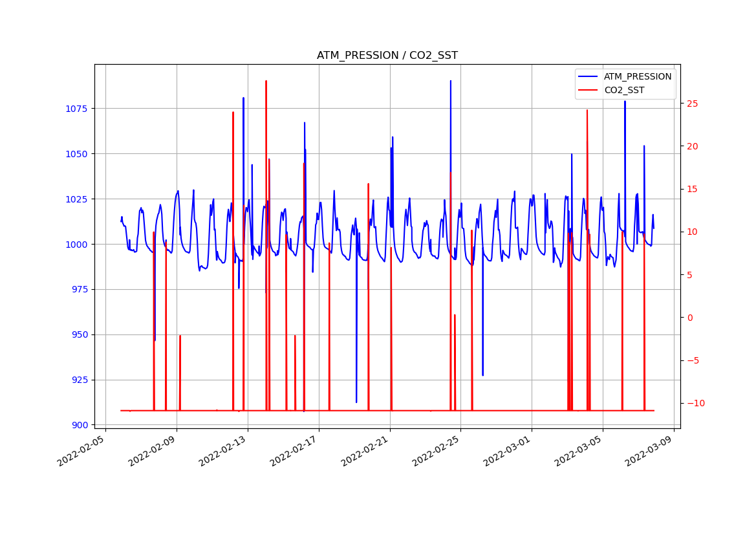Click the 2022-02-13 x-axis date label
The height and width of the screenshot is (535, 756).
point(224,450)
